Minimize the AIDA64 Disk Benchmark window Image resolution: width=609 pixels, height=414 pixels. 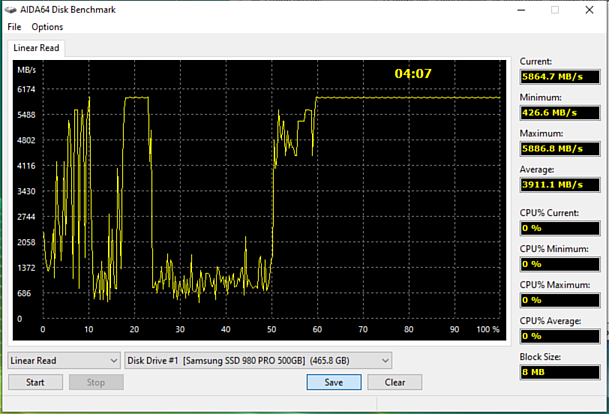(521, 10)
